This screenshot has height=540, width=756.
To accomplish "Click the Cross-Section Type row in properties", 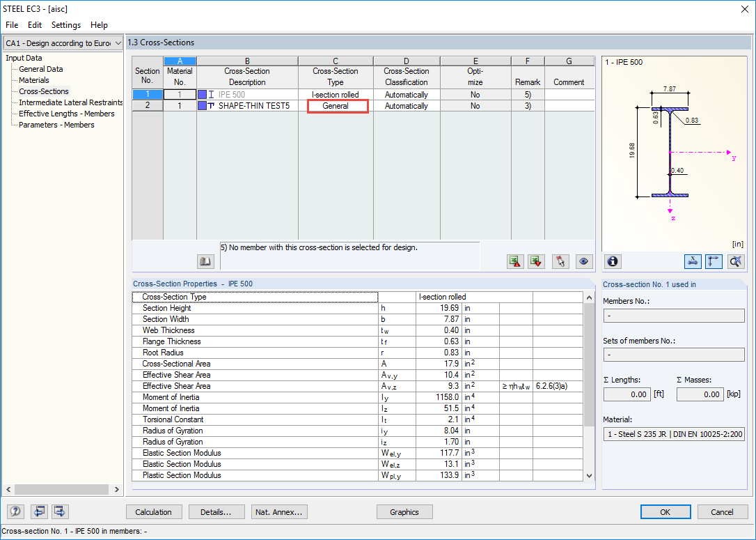I will pyautogui.click(x=357, y=297).
